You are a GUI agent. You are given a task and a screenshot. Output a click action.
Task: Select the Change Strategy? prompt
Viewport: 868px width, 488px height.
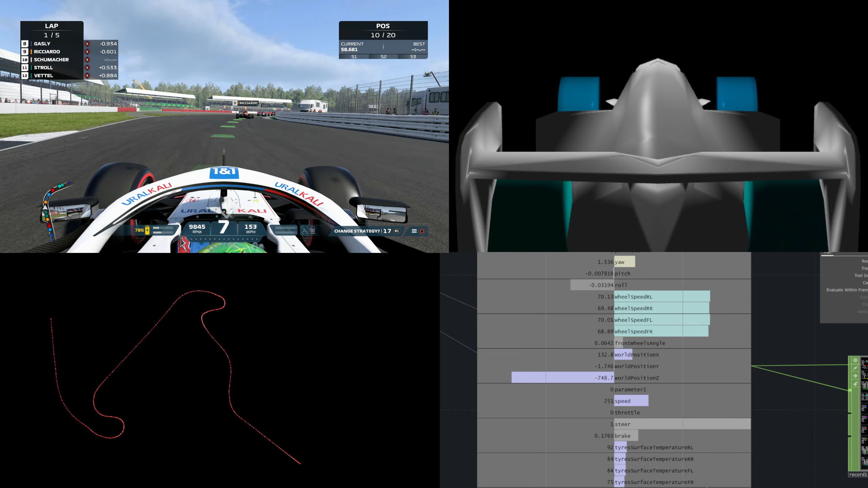point(357,231)
